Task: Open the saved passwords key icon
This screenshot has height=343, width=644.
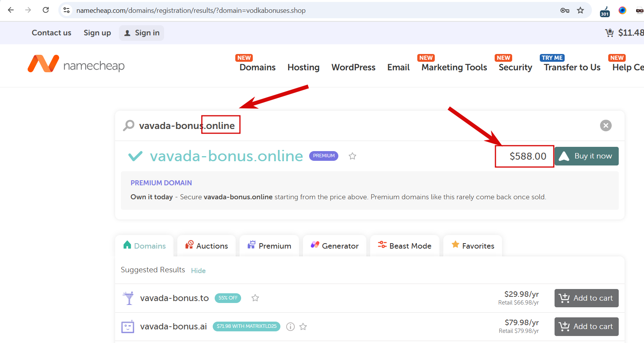Action: [x=565, y=10]
